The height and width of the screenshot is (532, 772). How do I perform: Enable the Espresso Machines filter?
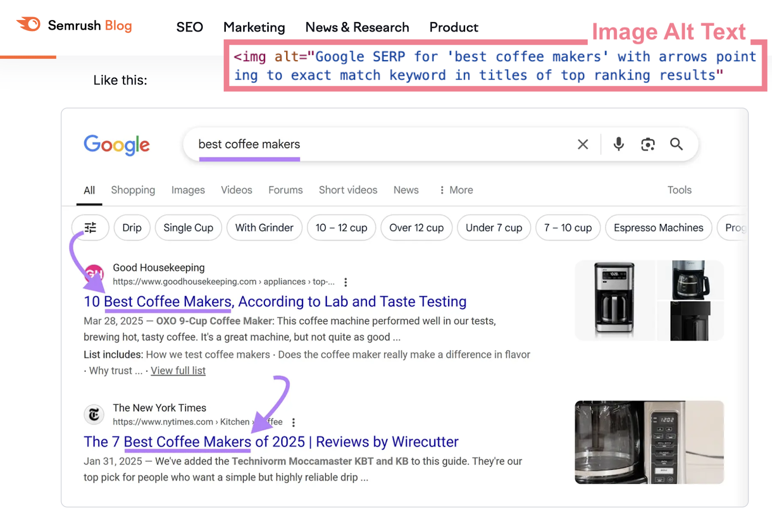coord(658,227)
